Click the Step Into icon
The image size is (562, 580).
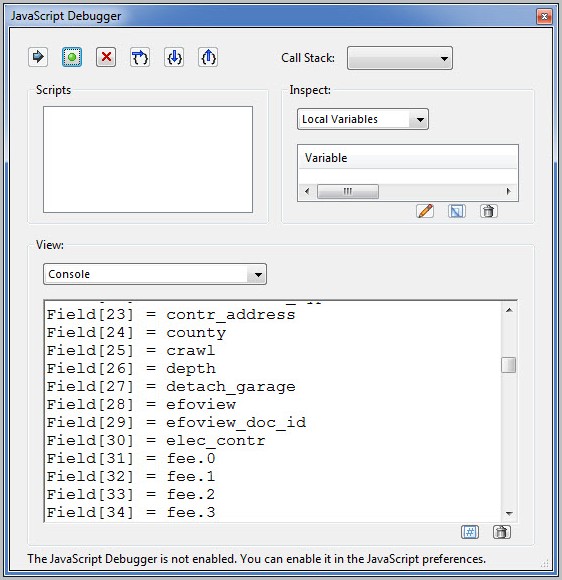[174, 57]
